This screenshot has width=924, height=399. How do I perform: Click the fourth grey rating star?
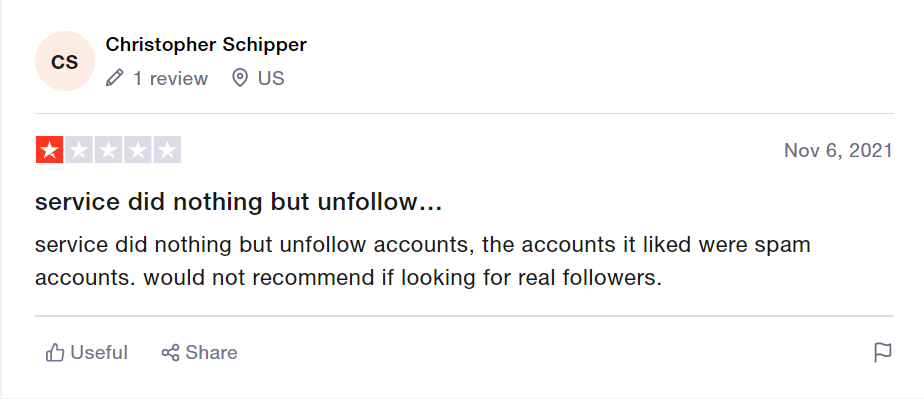click(138, 150)
